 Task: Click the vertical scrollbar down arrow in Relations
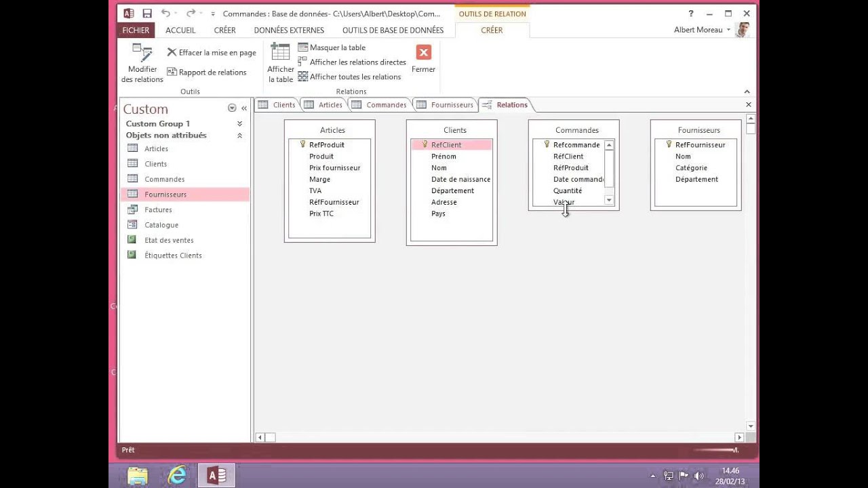[x=750, y=426]
